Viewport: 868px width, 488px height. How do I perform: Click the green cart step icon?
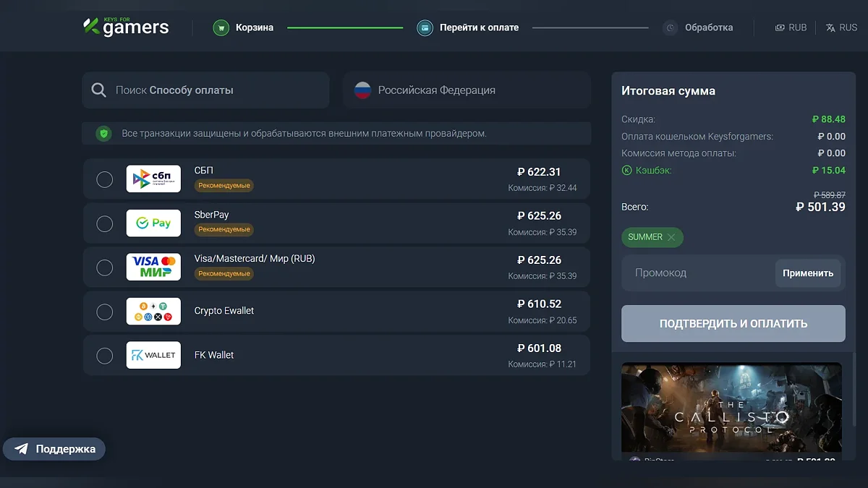pyautogui.click(x=221, y=27)
